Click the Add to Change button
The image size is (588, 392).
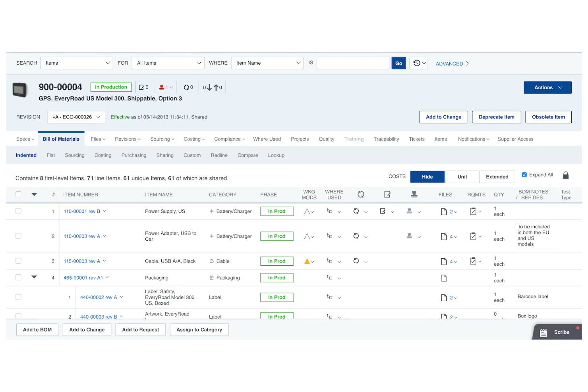443,117
